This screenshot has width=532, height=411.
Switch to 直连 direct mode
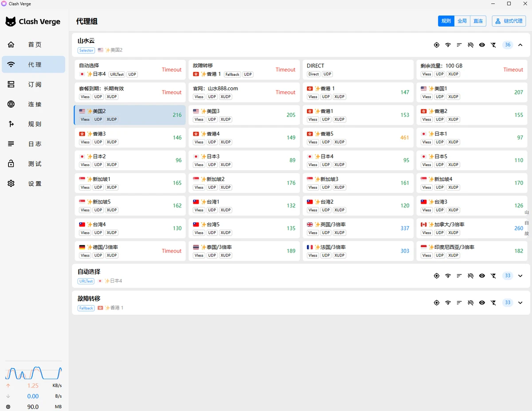coord(478,21)
